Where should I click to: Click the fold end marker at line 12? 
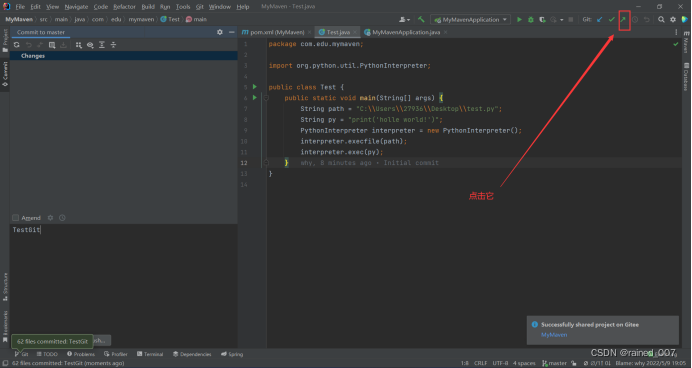(x=266, y=163)
